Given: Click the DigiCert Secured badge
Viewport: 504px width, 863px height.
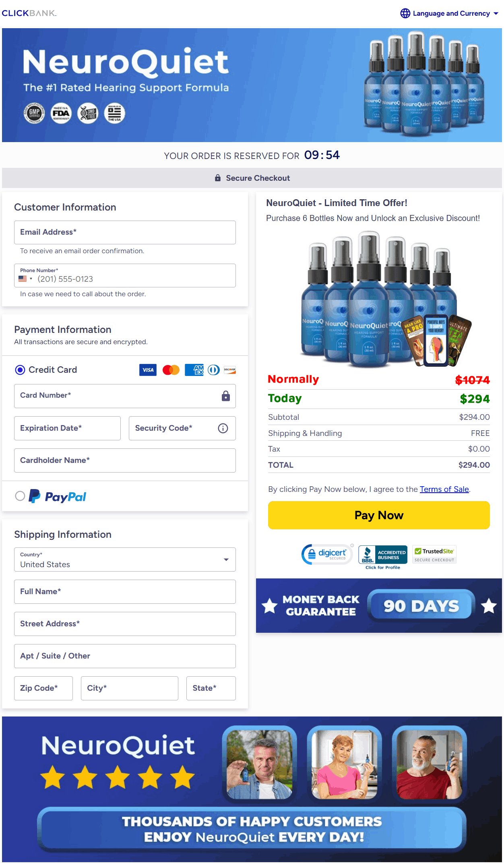Looking at the screenshot, I should point(327,554).
